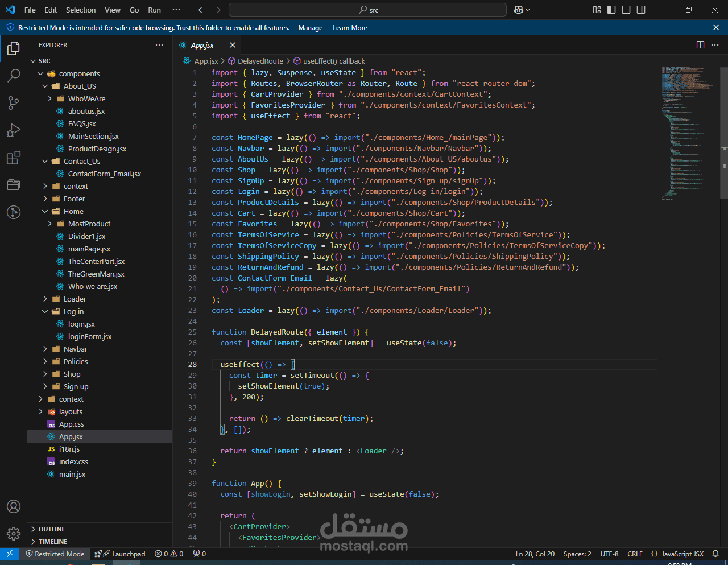Toggle the bottom panel layout button
Image resolution: width=728 pixels, height=565 pixels.
626,10
